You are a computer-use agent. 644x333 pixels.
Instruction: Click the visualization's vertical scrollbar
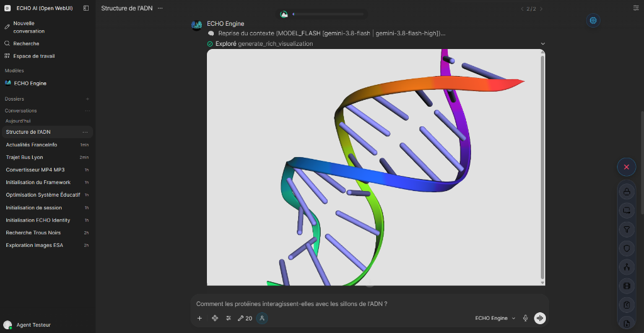tap(543, 167)
